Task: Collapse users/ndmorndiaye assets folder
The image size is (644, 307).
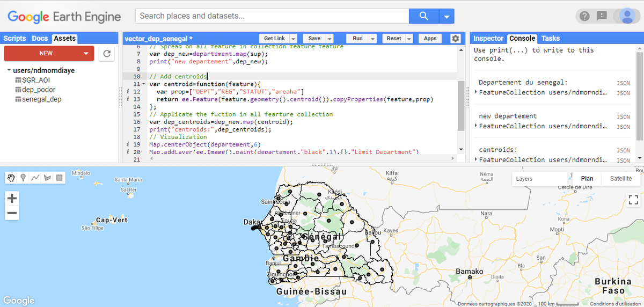Action: [9, 70]
